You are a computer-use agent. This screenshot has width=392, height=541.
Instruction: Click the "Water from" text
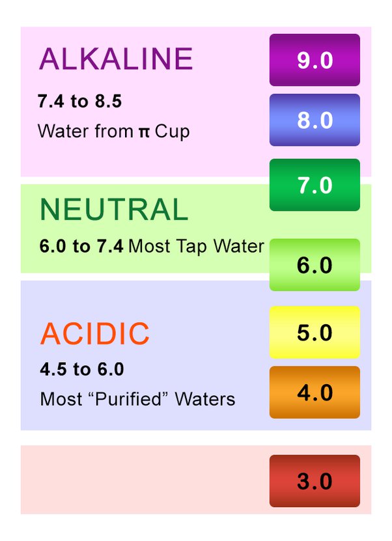coord(85,132)
